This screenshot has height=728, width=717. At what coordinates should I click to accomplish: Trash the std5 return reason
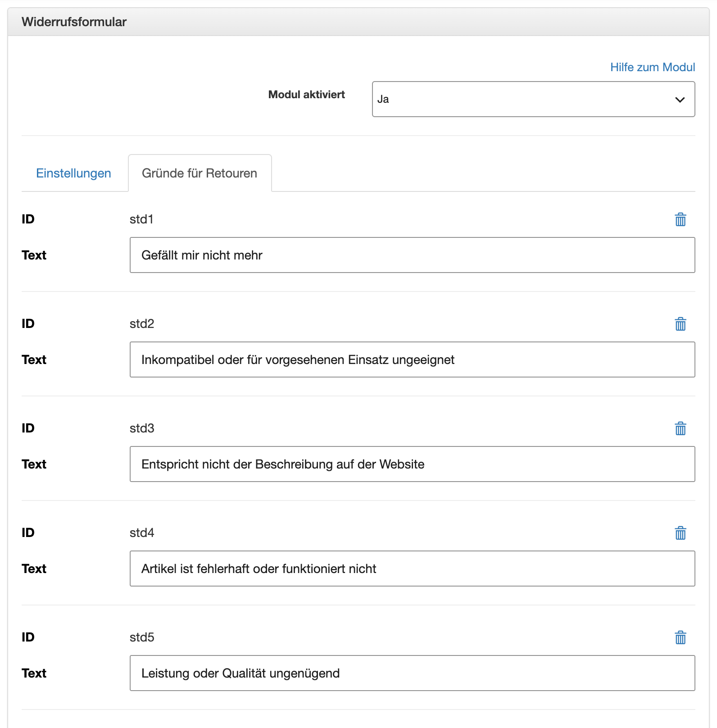pyautogui.click(x=680, y=637)
